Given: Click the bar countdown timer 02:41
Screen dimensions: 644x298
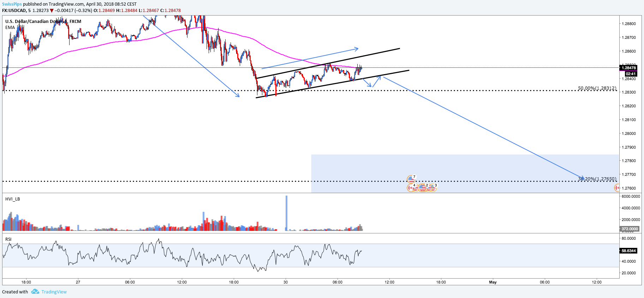Looking at the screenshot, I should [x=631, y=74].
